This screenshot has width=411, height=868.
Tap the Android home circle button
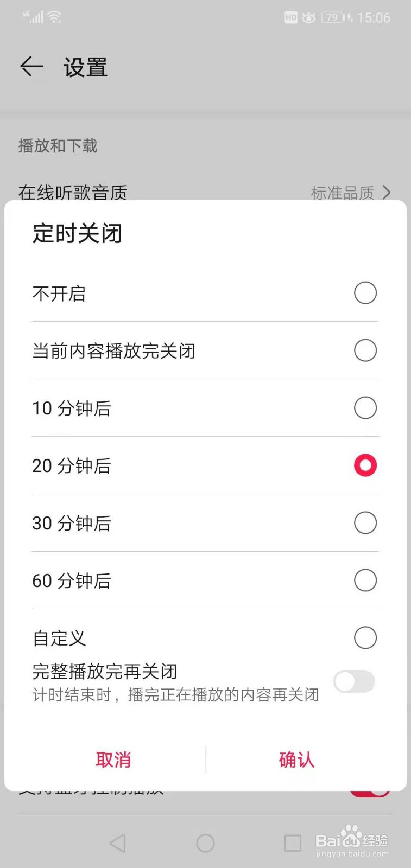click(205, 843)
